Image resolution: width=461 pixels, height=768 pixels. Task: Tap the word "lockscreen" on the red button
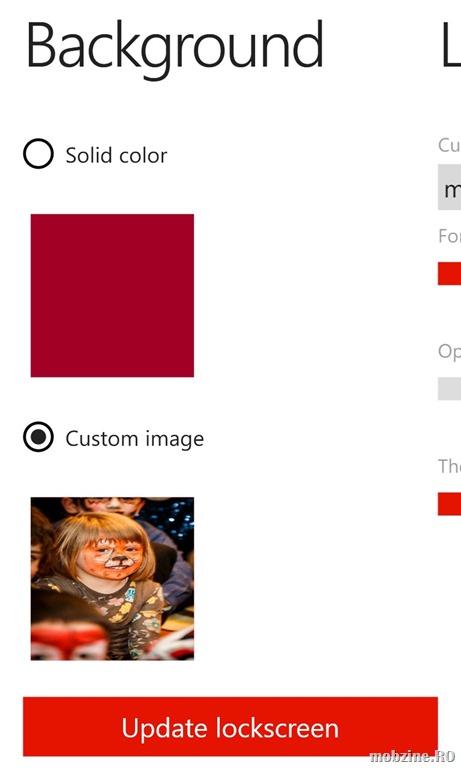pos(277,728)
